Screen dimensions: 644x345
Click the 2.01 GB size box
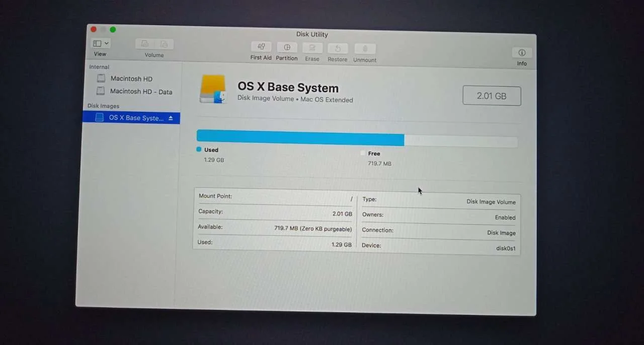point(492,96)
